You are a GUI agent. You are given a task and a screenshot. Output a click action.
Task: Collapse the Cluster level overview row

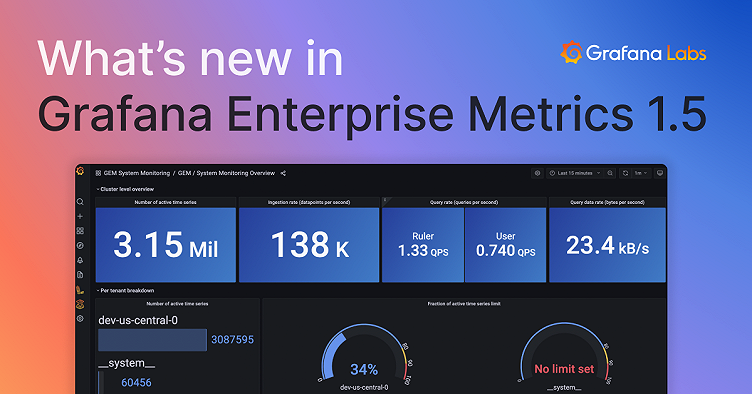pyautogui.click(x=125, y=189)
